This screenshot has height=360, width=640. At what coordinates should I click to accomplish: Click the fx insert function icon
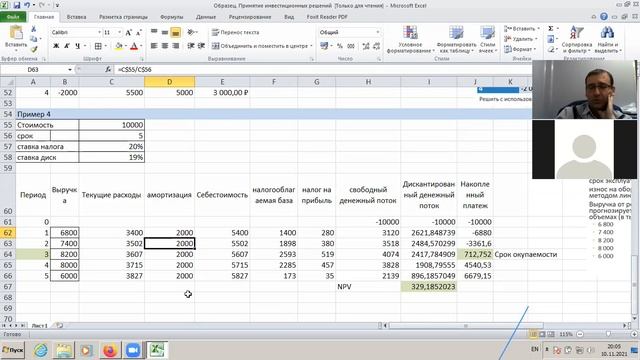tap(108, 69)
